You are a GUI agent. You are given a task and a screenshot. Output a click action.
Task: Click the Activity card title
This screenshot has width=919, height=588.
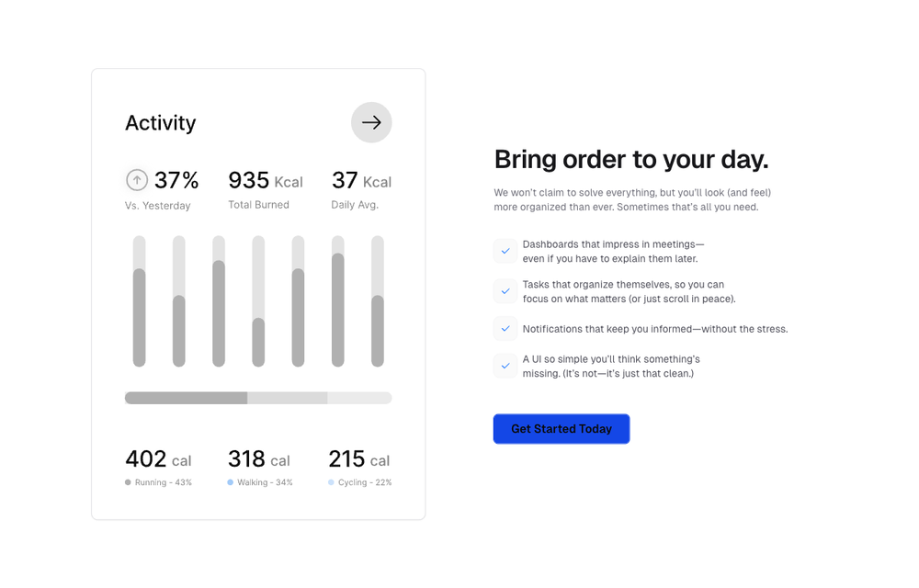pyautogui.click(x=161, y=123)
